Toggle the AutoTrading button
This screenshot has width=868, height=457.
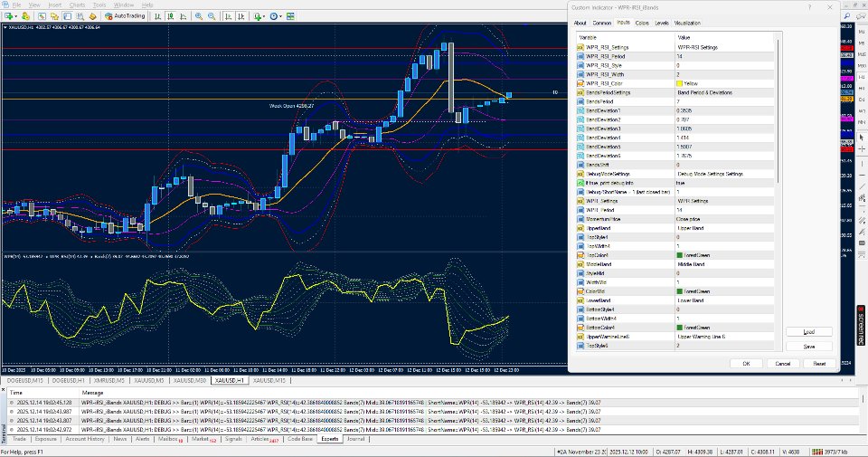[125, 16]
